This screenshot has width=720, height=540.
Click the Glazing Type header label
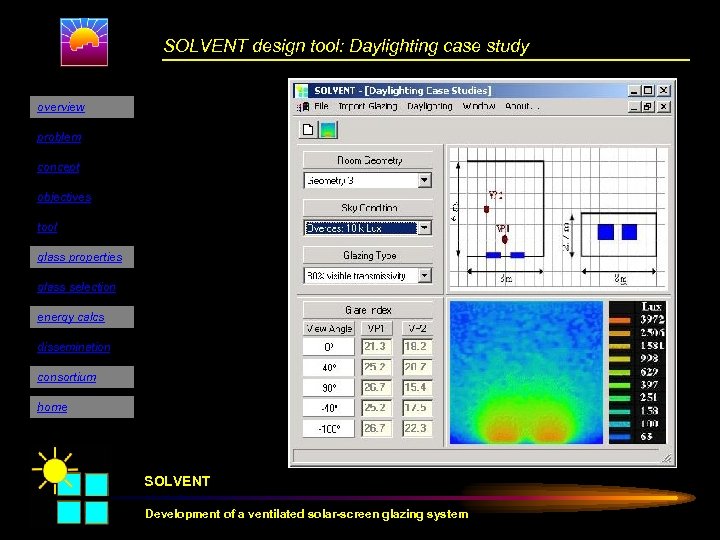tap(369, 255)
